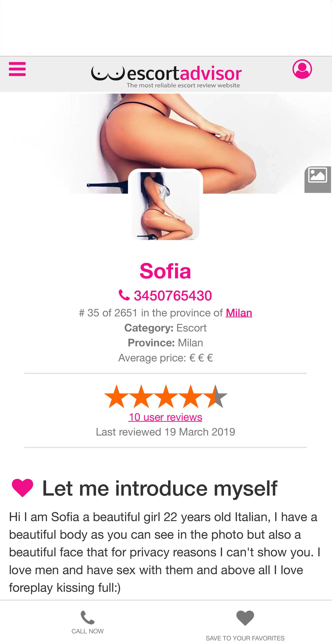Go home via the escortadvisor logo

(166, 74)
